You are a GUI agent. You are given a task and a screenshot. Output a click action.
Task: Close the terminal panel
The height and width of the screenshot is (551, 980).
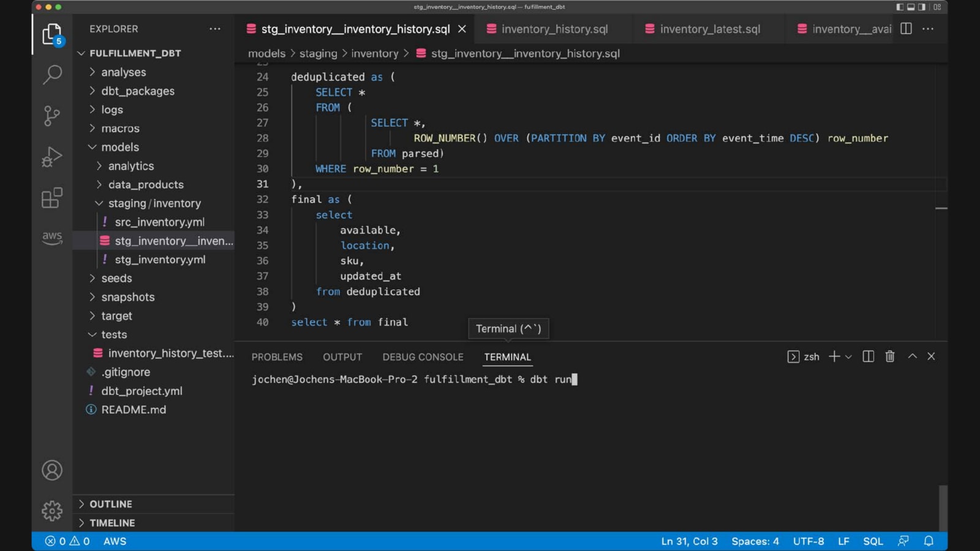(x=931, y=356)
